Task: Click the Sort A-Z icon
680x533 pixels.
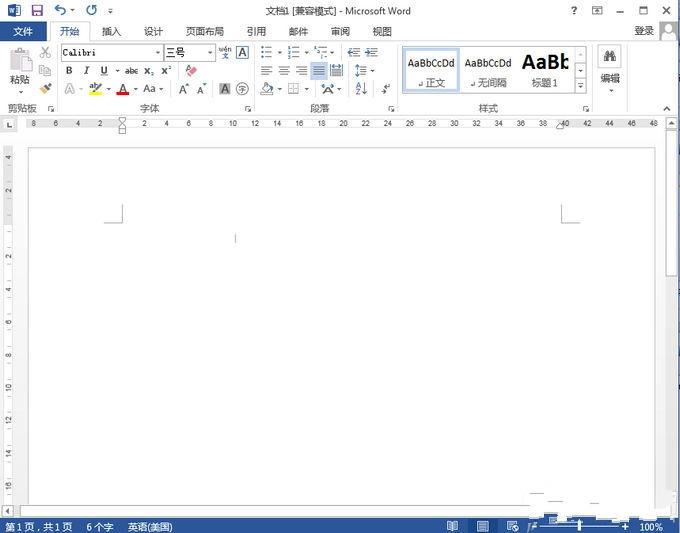Action: (x=361, y=89)
